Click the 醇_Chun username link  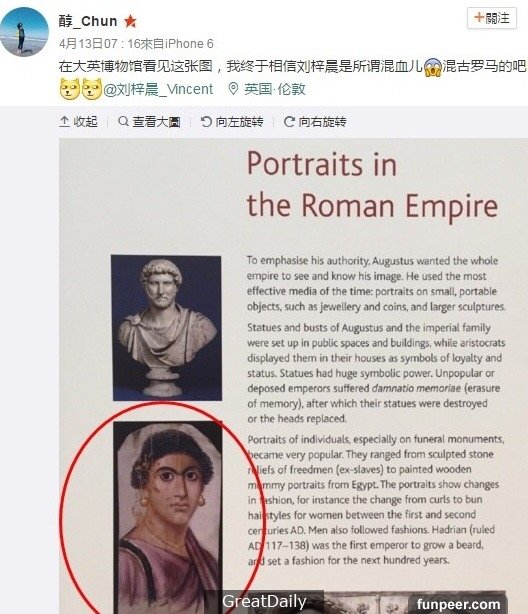click(x=88, y=21)
